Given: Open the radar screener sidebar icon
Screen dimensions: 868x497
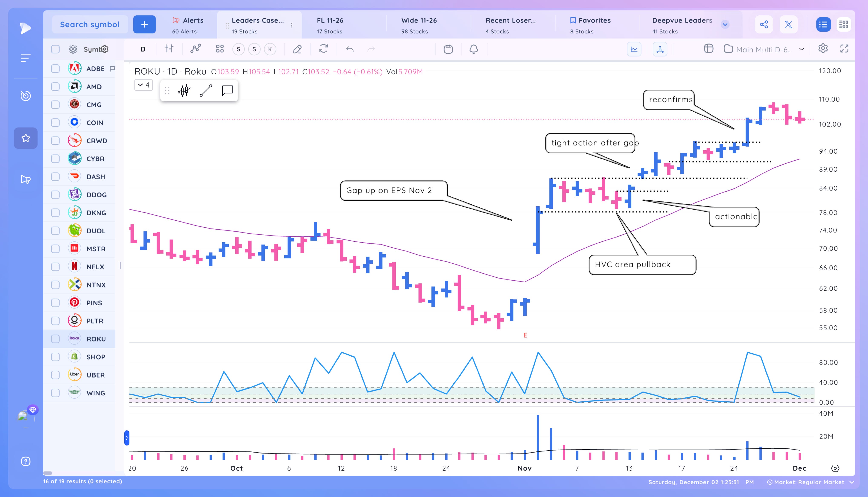Looking at the screenshot, I should pos(26,96).
